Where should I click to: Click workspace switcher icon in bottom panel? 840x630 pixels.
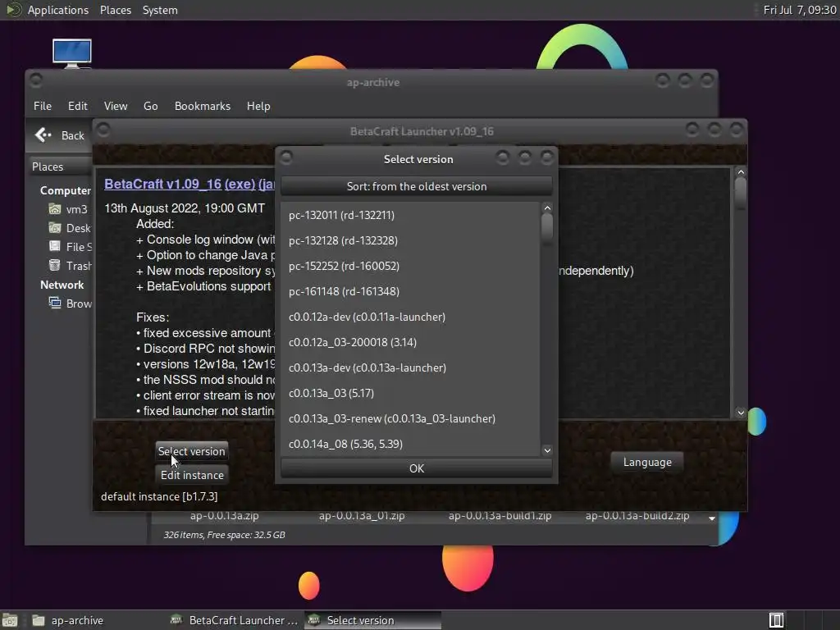pyautogui.click(x=776, y=620)
